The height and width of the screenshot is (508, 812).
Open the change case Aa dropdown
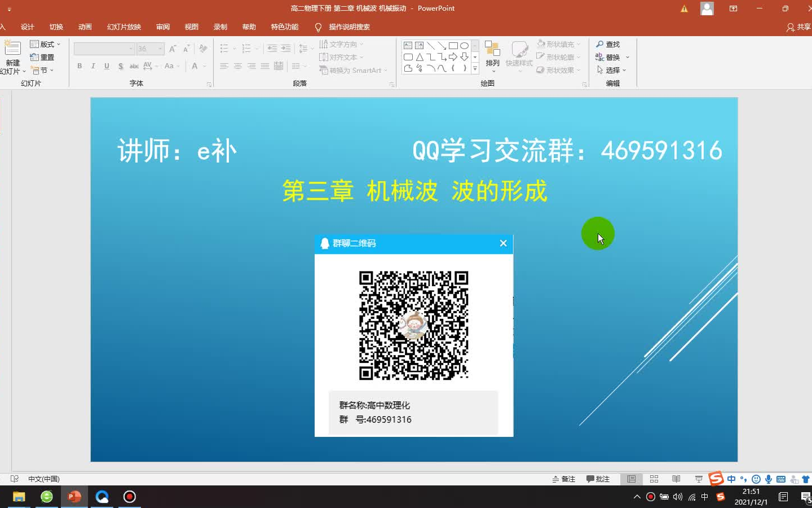click(171, 66)
